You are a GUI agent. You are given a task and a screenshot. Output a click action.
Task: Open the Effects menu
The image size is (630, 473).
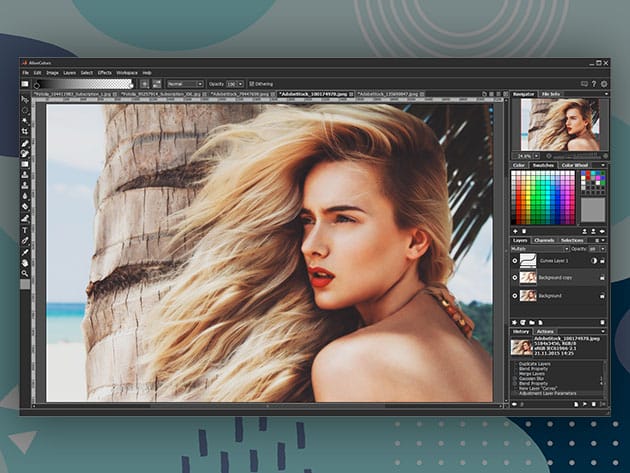click(104, 73)
